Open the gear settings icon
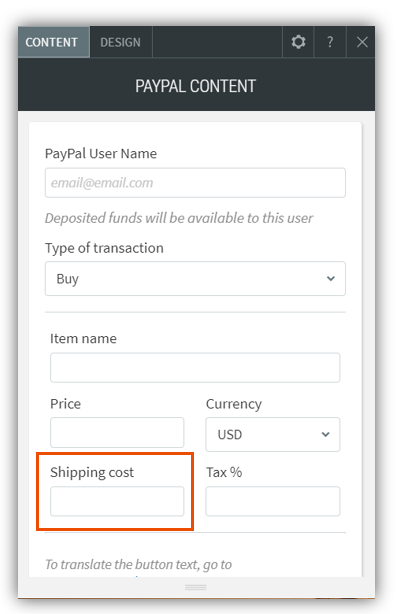 point(298,42)
